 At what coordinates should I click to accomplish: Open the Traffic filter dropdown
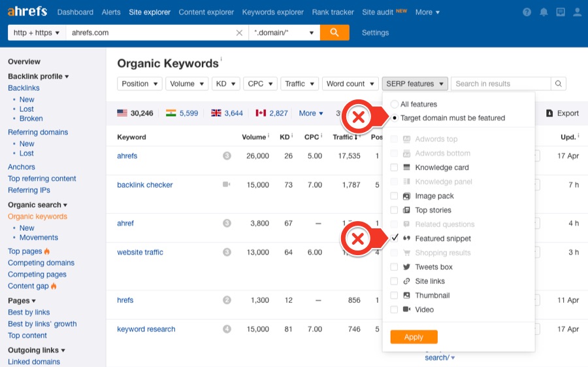click(x=300, y=83)
